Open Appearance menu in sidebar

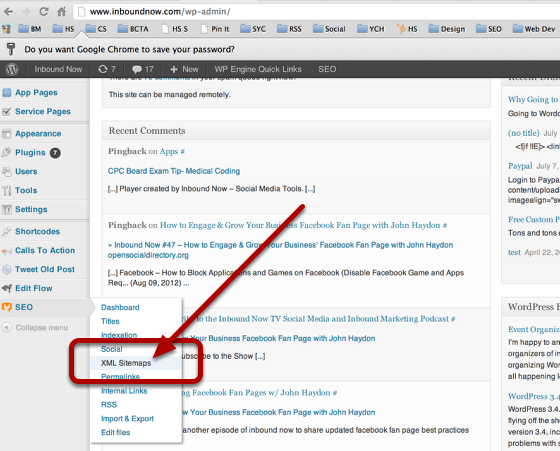[38, 134]
